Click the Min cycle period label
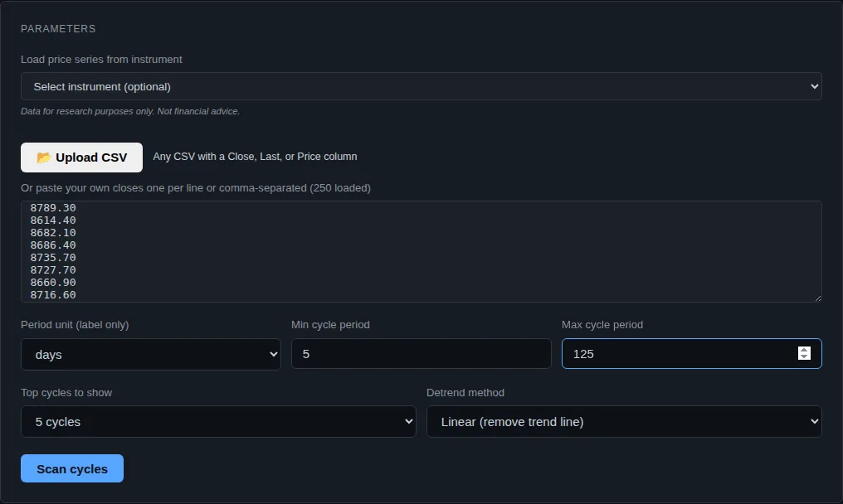Image resolution: width=843 pixels, height=504 pixels. click(330, 325)
